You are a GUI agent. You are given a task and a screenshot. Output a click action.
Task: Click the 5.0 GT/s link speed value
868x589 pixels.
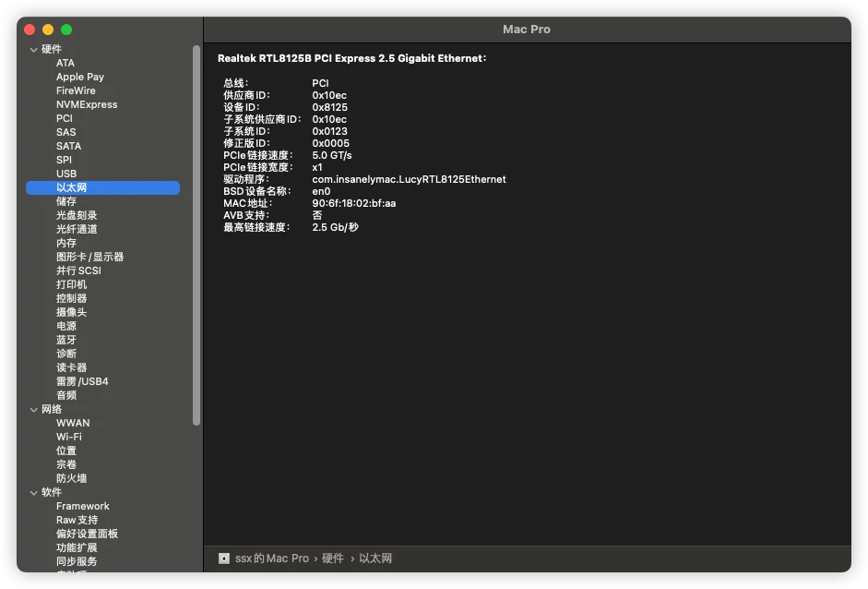pyautogui.click(x=331, y=155)
